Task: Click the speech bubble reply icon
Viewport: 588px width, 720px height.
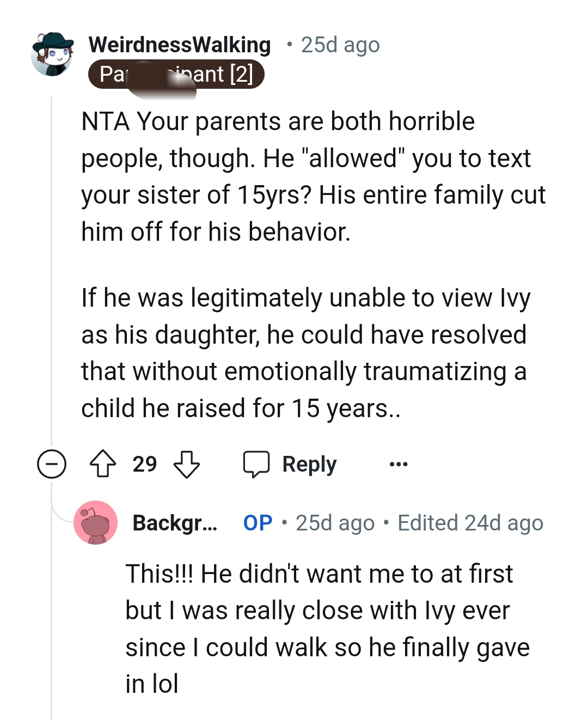Action: tap(256, 464)
